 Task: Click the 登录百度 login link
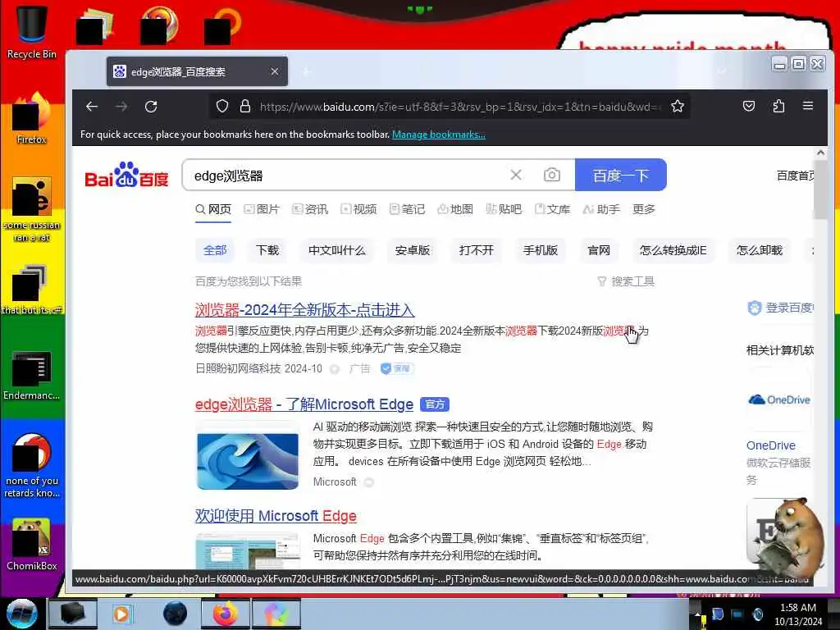tap(782, 308)
